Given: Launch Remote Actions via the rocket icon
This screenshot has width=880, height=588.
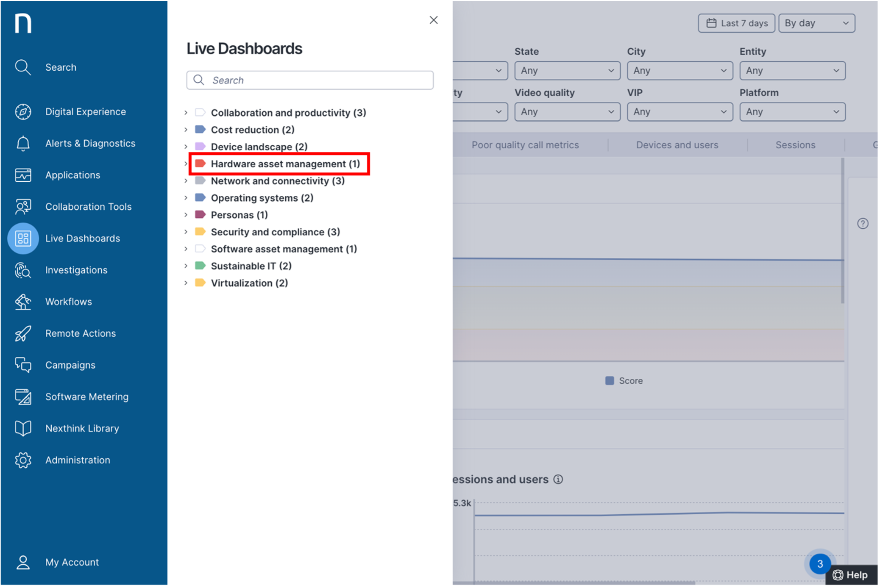Looking at the screenshot, I should click(x=23, y=333).
